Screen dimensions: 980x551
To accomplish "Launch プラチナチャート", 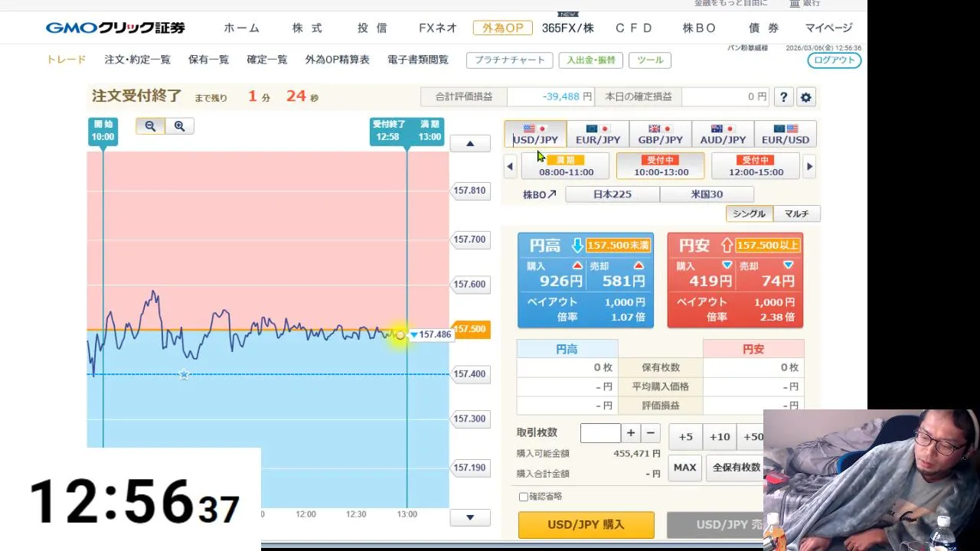I will click(510, 60).
